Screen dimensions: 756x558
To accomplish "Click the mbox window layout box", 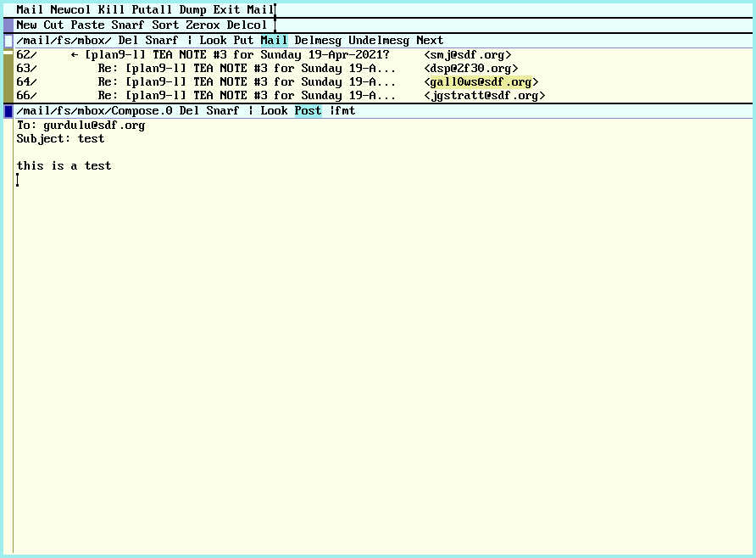I will [8, 41].
